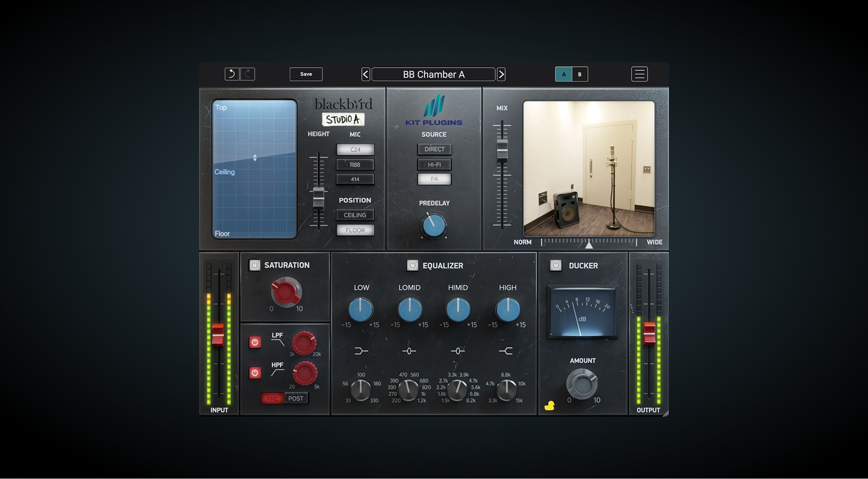Screen dimensions: 868x479
Task: Click the HIGH frequency selector knob
Action: point(507,390)
